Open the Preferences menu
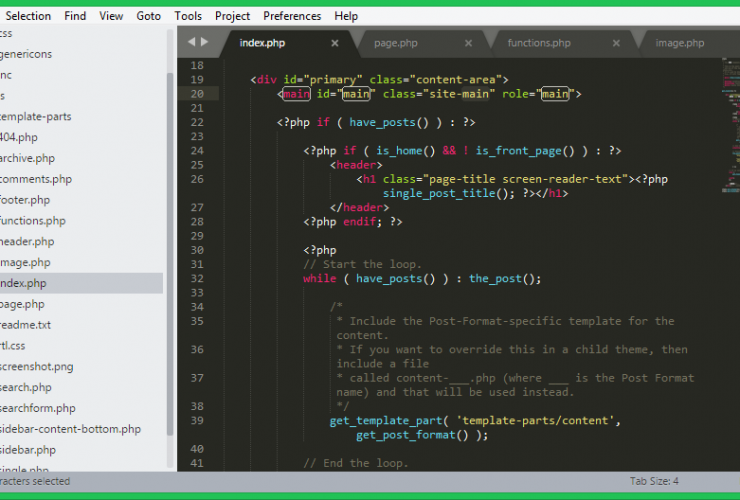740x500 pixels. click(292, 16)
